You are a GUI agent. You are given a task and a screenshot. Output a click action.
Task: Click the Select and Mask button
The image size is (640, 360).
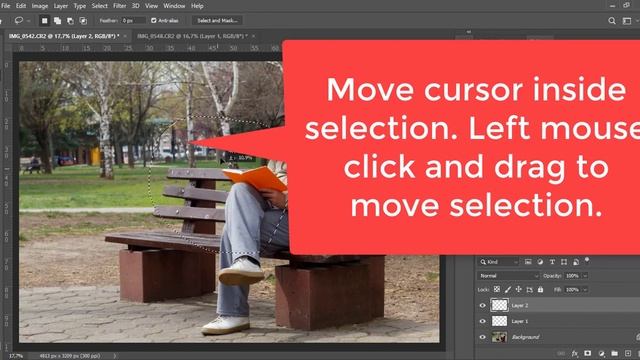coord(217,20)
